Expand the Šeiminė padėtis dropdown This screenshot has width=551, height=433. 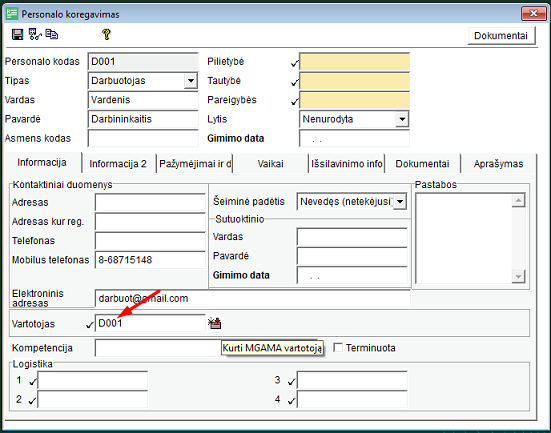[400, 202]
